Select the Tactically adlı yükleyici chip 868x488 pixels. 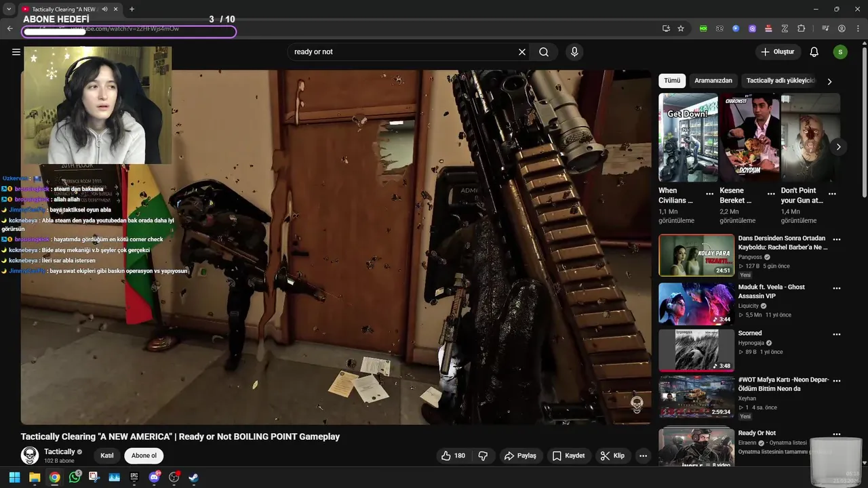(781, 81)
